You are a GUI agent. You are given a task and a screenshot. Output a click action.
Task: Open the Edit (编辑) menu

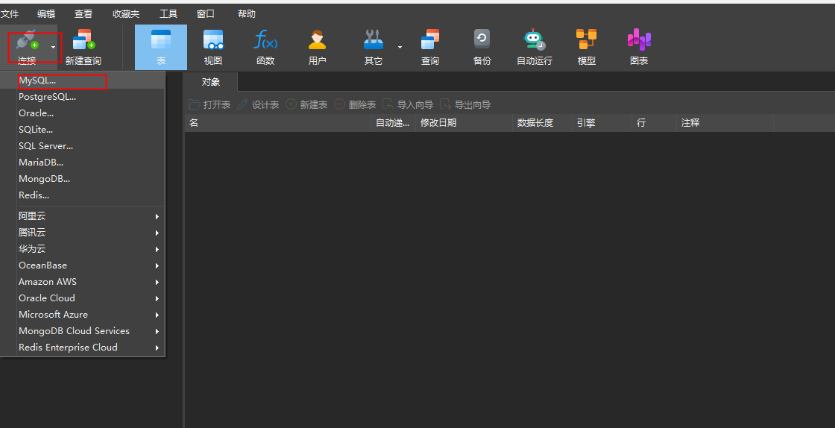(46, 14)
